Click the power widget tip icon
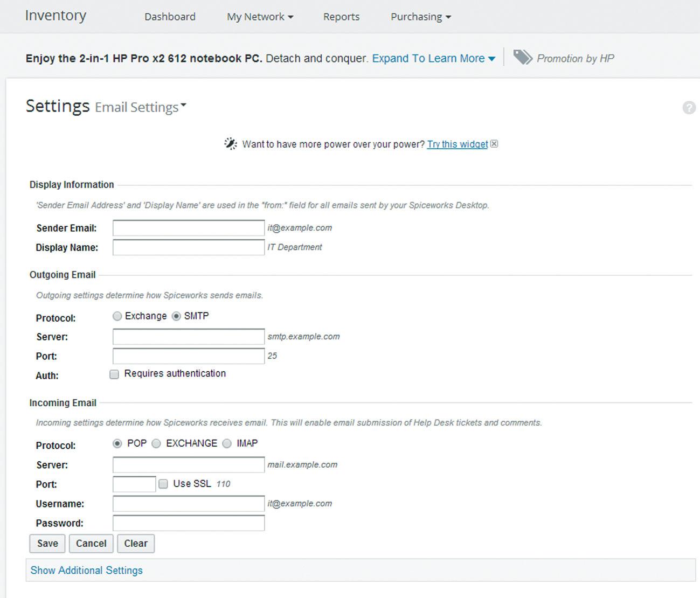The image size is (700, 598). pos(231,144)
